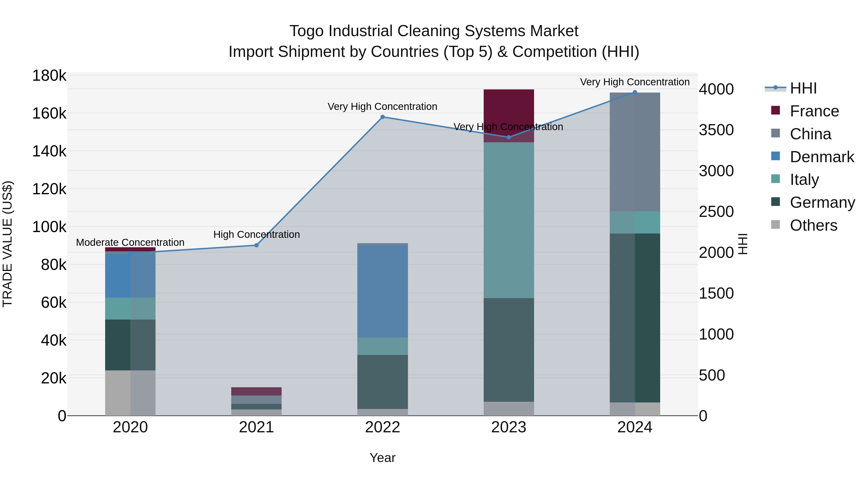Click 'Very High Concentration' label above 2024
This screenshot has height=488, width=868.
click(x=635, y=82)
